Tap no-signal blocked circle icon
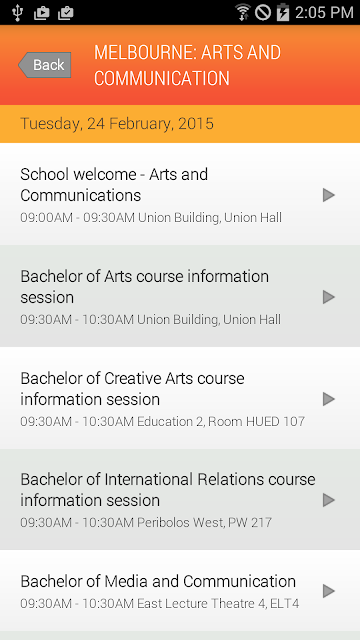Image resolution: width=360 pixels, height=640 pixels. (263, 13)
